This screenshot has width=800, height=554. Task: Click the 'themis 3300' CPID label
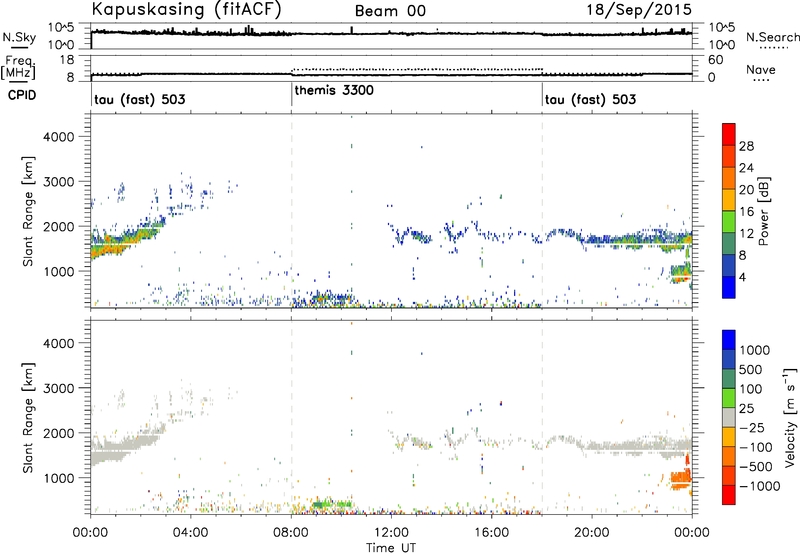click(334, 90)
